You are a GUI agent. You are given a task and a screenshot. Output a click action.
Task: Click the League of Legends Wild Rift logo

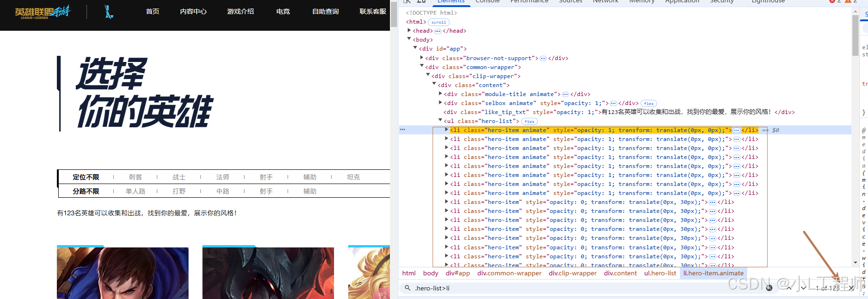[42, 12]
